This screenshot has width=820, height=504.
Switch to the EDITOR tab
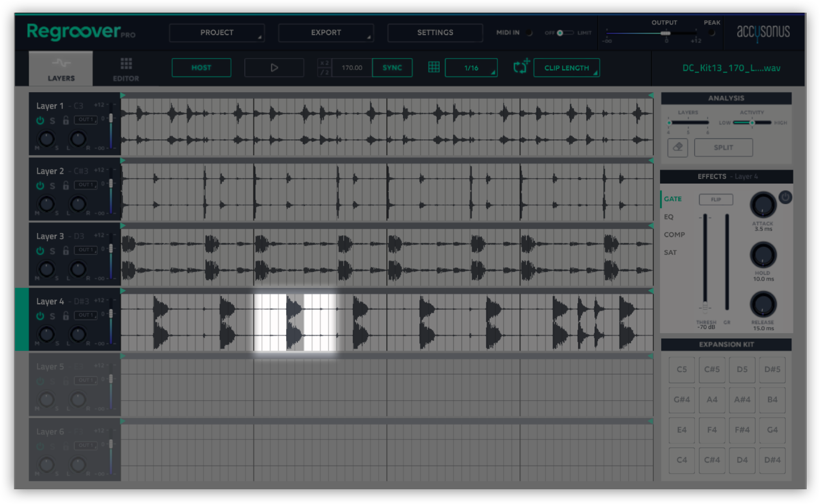[x=126, y=69]
